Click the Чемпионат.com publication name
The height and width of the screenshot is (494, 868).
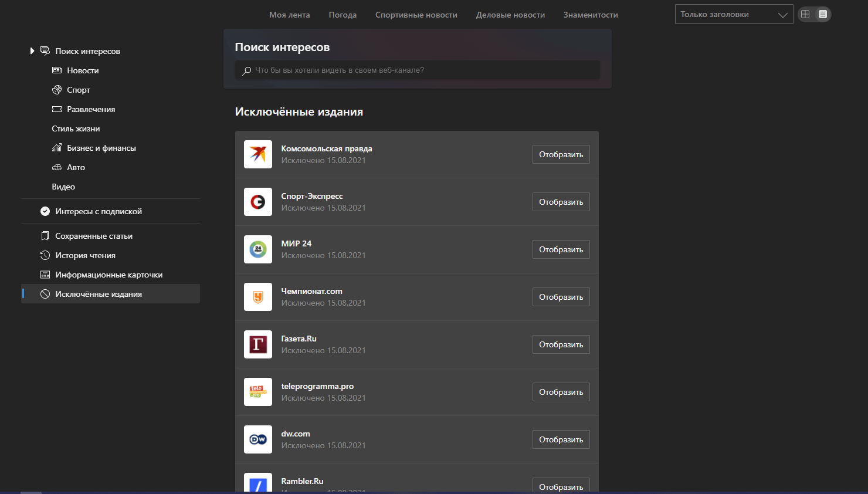click(311, 291)
